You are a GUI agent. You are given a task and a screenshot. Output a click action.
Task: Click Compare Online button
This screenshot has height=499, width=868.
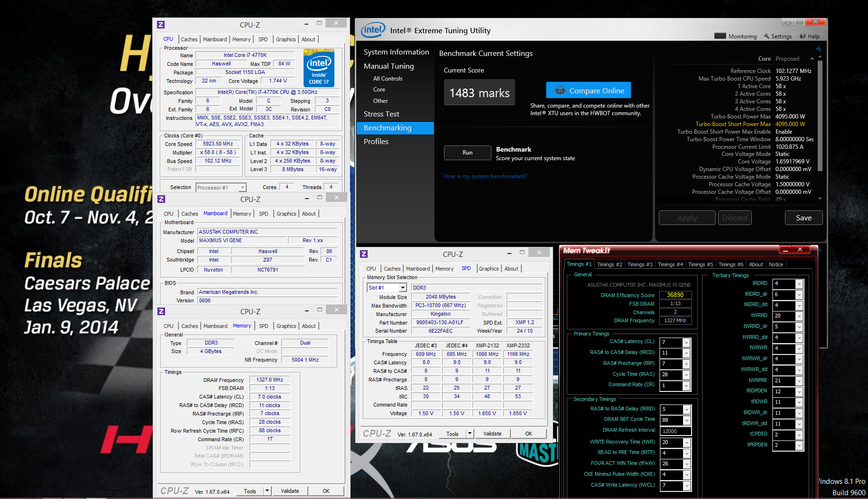click(x=589, y=91)
